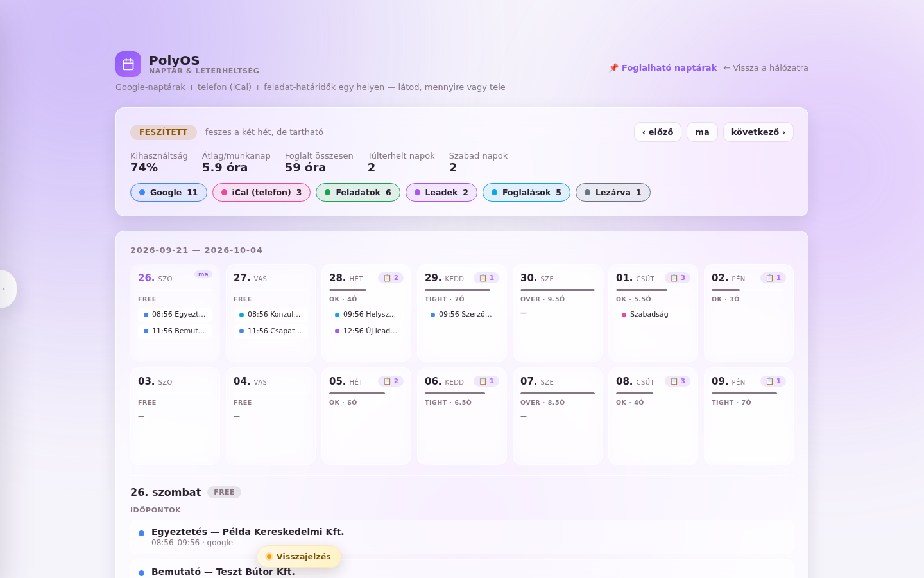Toggle the Leadek filter chip

coord(441,193)
